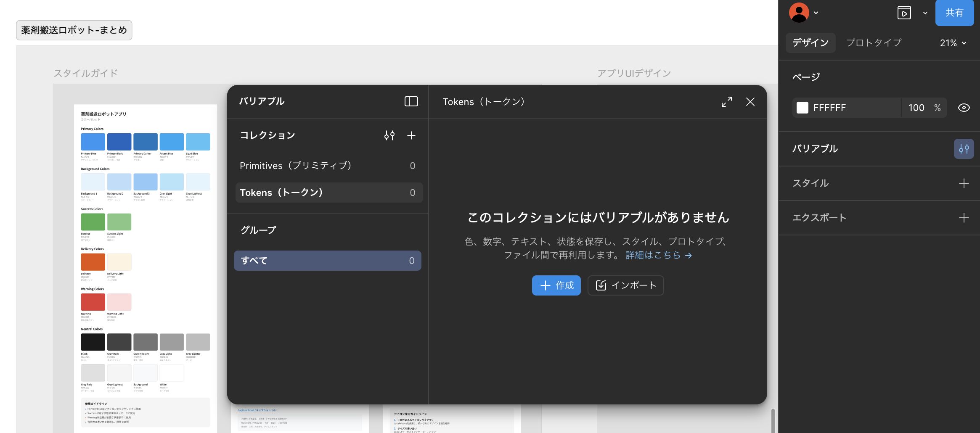The image size is (980, 433).
Task: Close the Variables dialog
Action: 750,102
